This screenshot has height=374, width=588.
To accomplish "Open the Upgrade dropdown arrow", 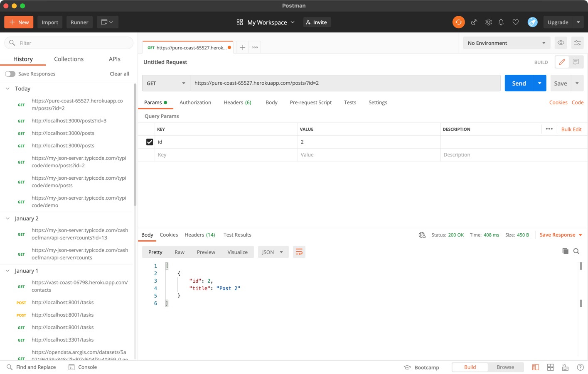I will (578, 22).
